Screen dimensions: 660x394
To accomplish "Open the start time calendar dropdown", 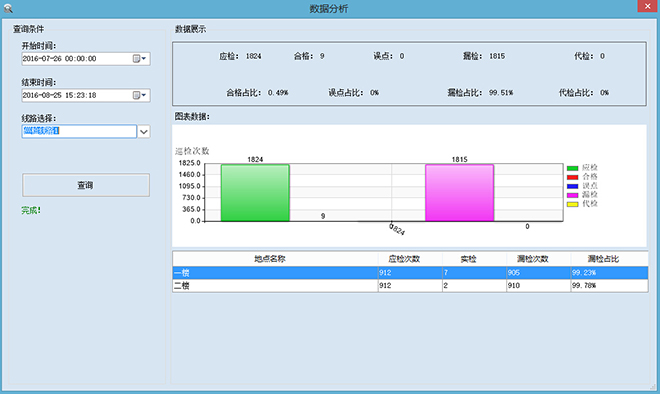I will pos(139,59).
